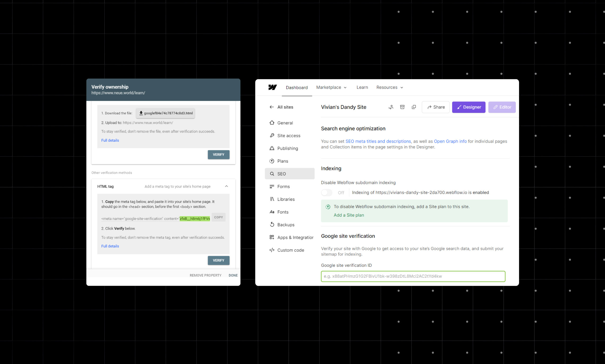The height and width of the screenshot is (364, 605).
Task: Click the highlighted meta tag content code
Action: click(x=194, y=219)
